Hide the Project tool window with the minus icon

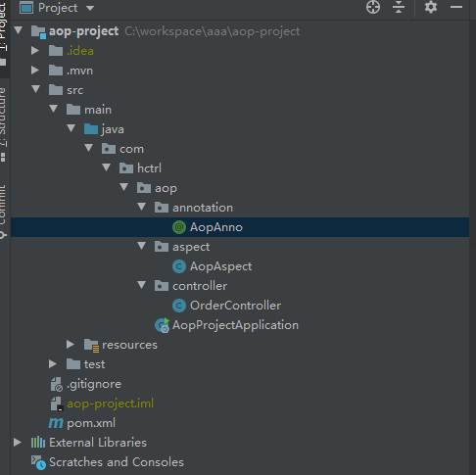(456, 7)
